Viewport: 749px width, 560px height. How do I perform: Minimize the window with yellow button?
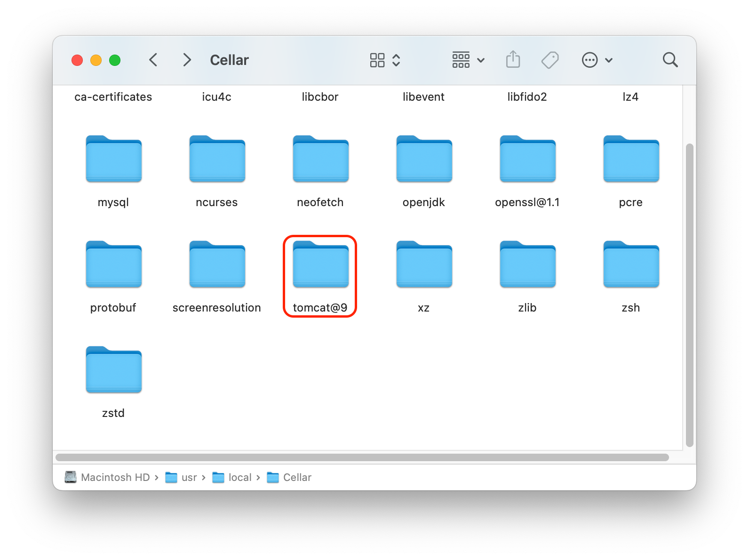pyautogui.click(x=96, y=60)
